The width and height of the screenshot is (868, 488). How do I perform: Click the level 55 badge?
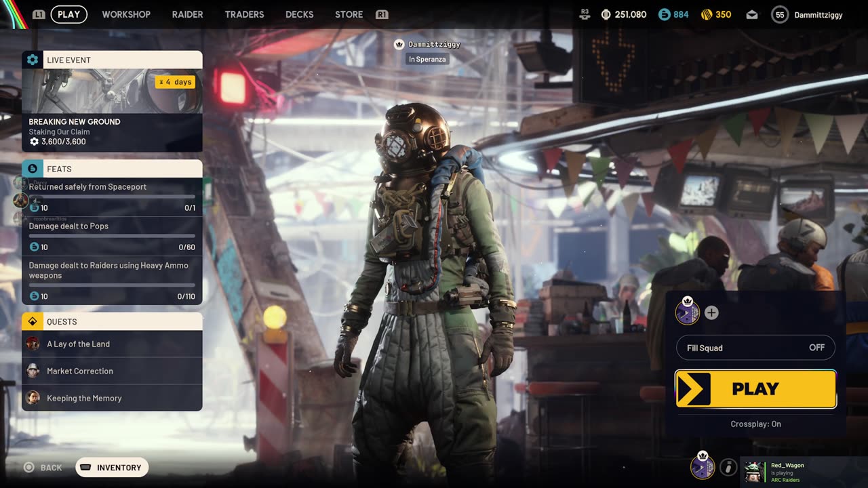780,14
